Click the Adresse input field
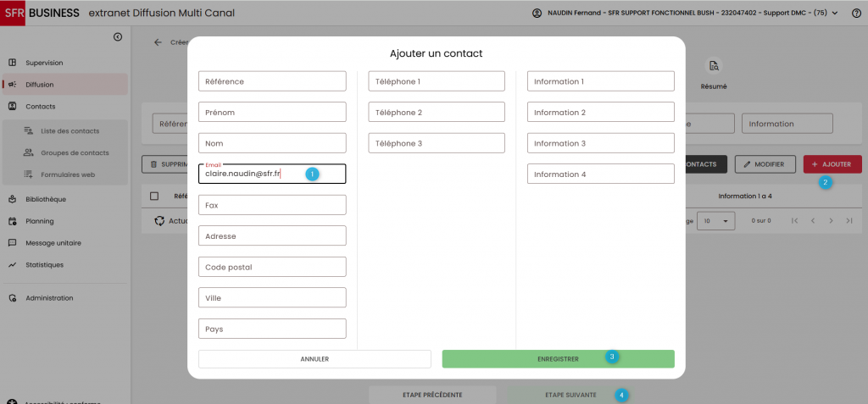Screen dimensions: 868x404 point(272,235)
